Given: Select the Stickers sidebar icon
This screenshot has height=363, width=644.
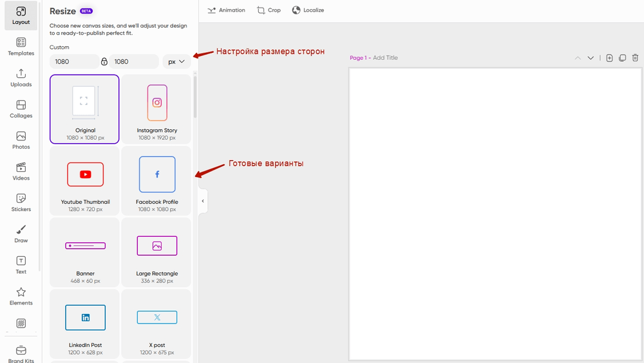Looking at the screenshot, I should (21, 203).
